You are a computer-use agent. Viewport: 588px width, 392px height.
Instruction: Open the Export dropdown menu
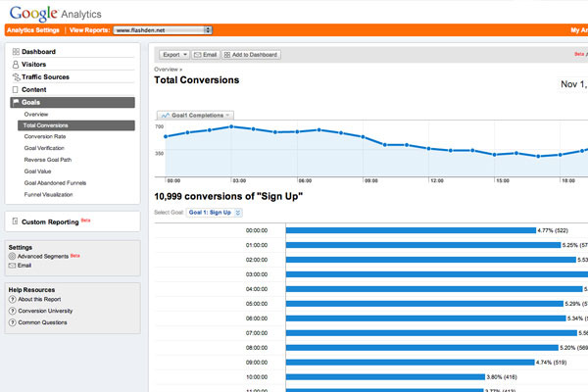click(174, 55)
